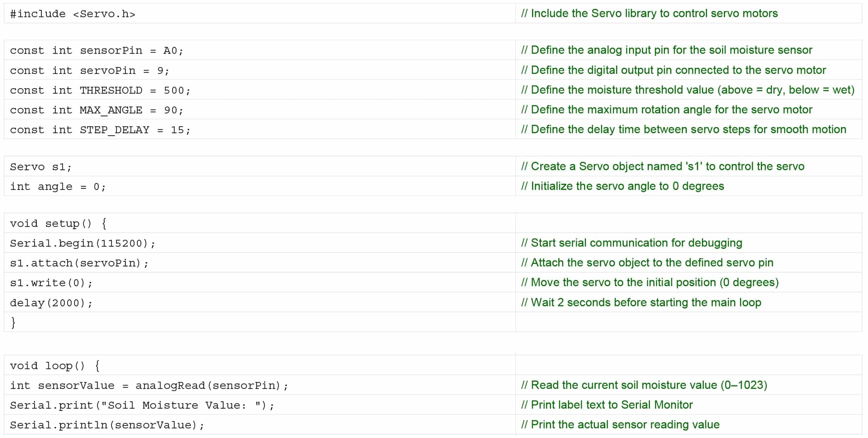Viewport: 868px width, 438px height.
Task: Click the comment about moisture threshold value
Action: coord(688,90)
